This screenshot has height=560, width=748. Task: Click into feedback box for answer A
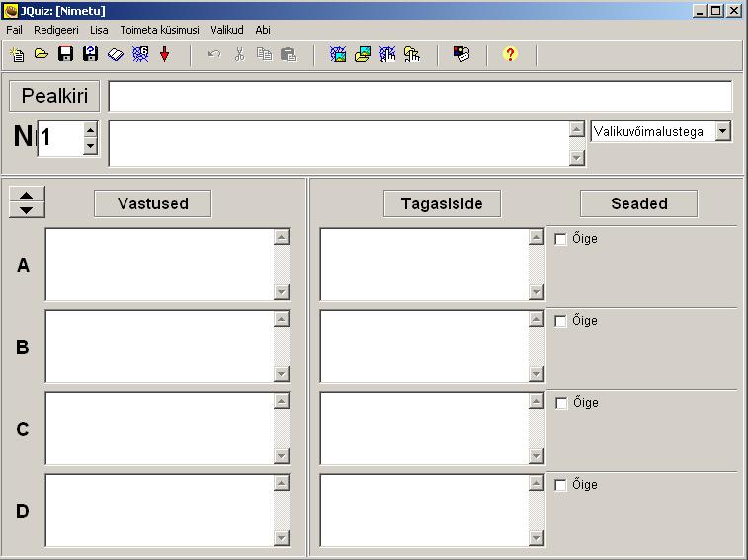(425, 265)
